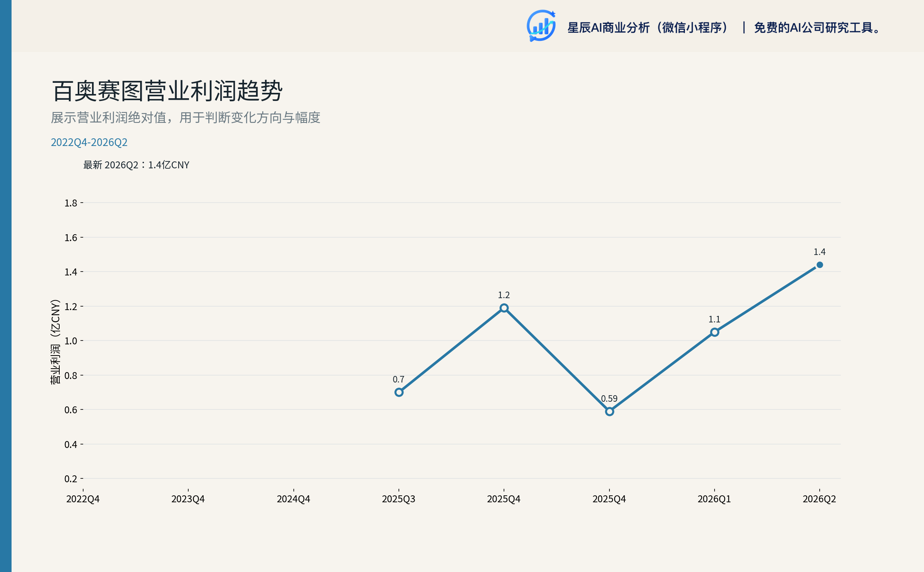The height and width of the screenshot is (572, 924).
Task: Click the 0.59 lowest data point marker
Action: coord(609,411)
